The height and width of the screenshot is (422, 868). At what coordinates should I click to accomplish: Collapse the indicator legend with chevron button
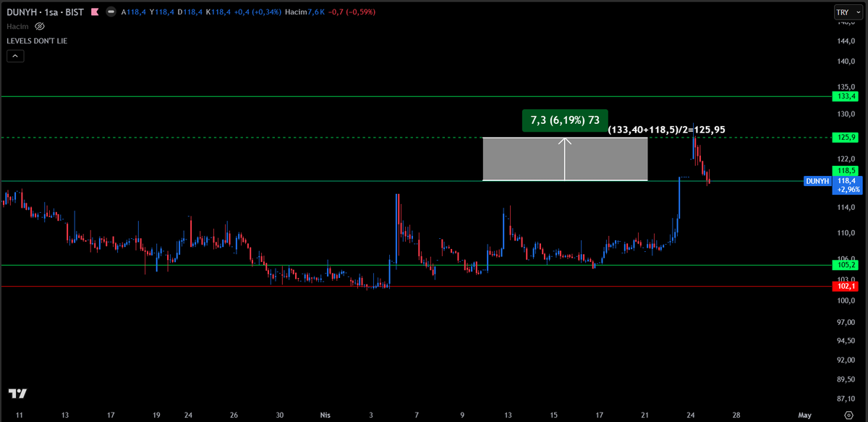click(x=16, y=55)
